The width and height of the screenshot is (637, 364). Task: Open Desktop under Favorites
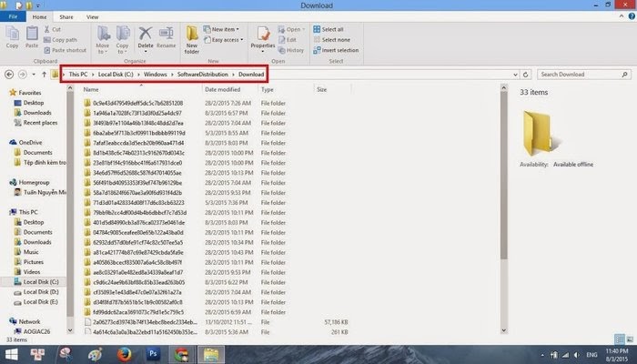click(29, 103)
